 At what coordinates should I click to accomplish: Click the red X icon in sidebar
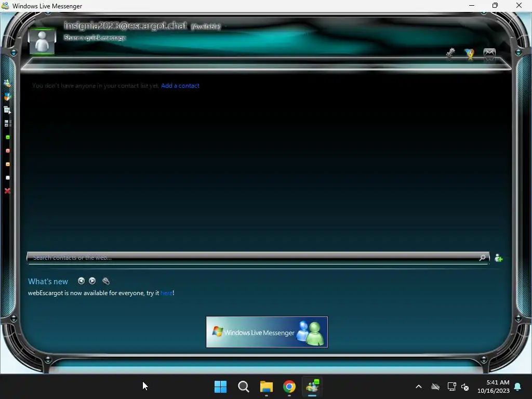[7, 191]
